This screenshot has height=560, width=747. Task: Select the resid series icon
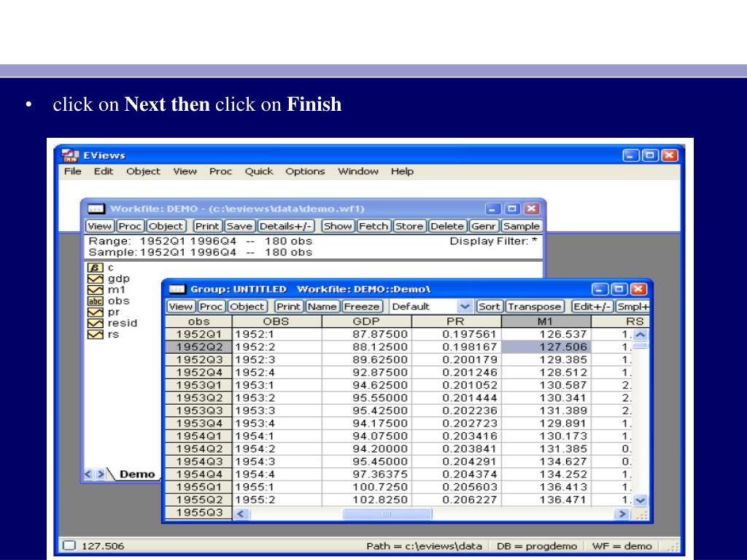[96, 323]
